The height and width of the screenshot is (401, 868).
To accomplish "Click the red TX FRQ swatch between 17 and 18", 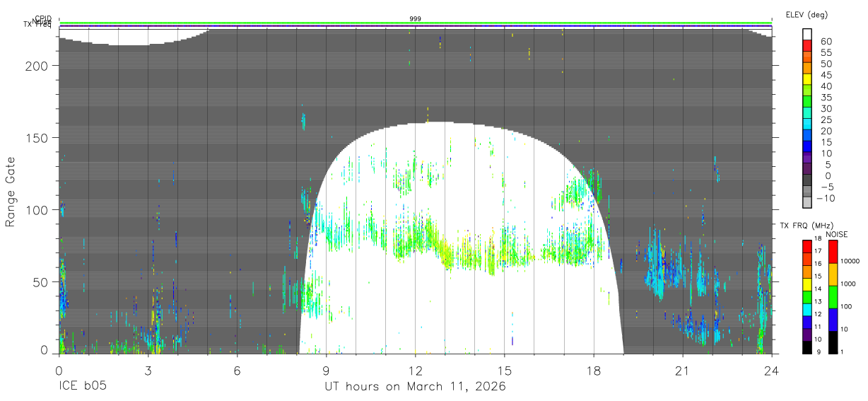I will (807, 246).
